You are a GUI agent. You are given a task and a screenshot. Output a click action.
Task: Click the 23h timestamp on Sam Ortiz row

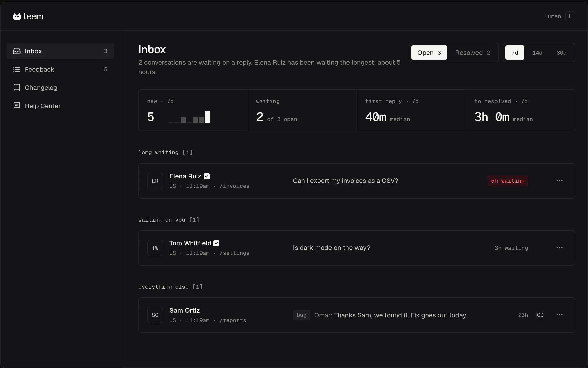click(523, 315)
